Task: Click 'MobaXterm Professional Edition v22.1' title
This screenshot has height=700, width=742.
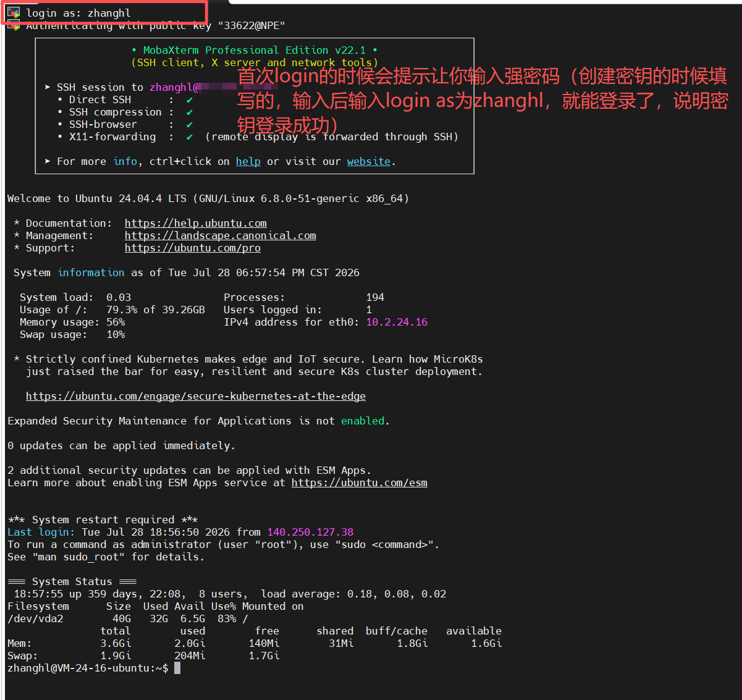Action: click(255, 50)
